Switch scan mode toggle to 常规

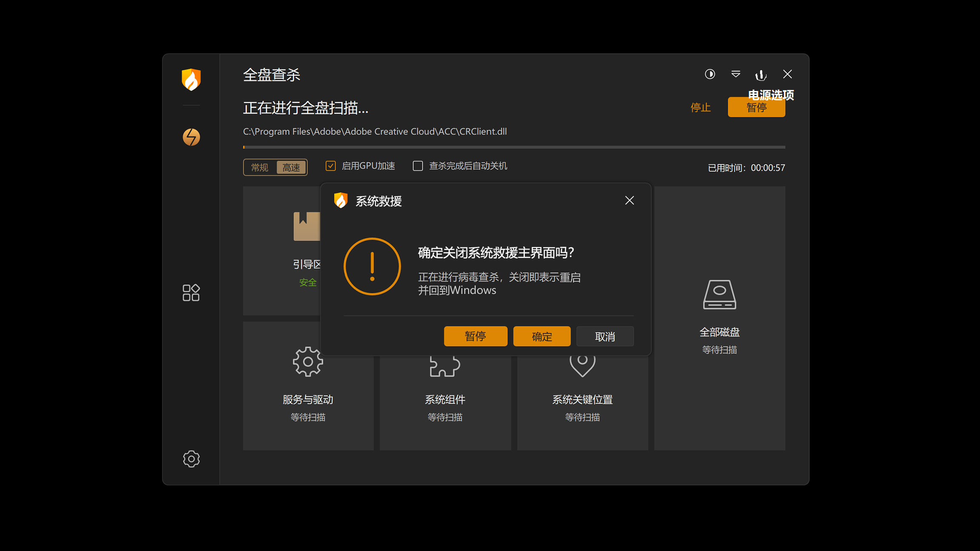pos(259,167)
